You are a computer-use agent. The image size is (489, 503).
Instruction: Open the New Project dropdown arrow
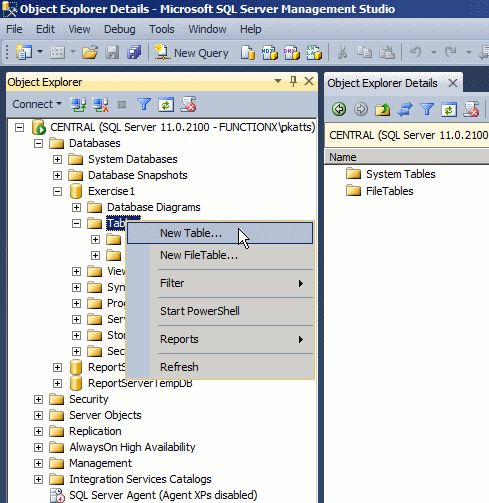tap(40, 52)
